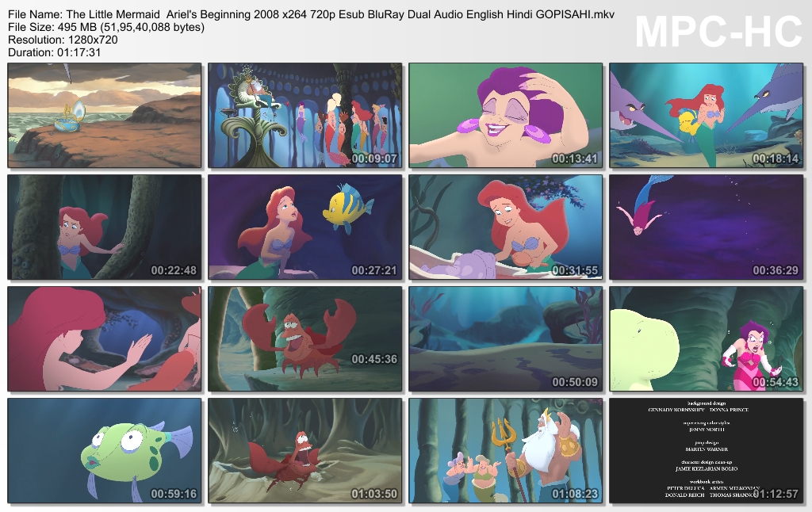This screenshot has height=512, width=812.
Task: Select King Triton frame at 01:08:23
Action: pos(505,451)
